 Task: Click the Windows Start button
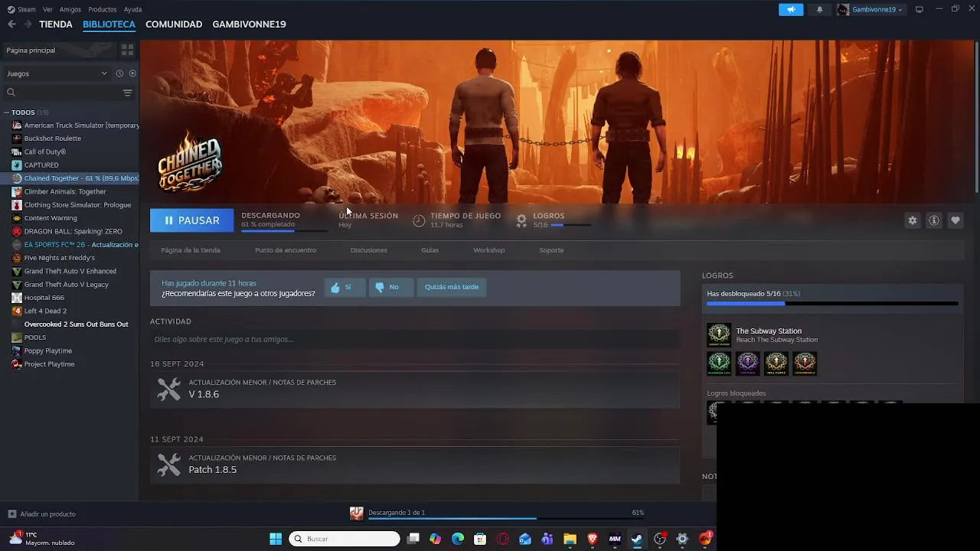[x=276, y=539]
